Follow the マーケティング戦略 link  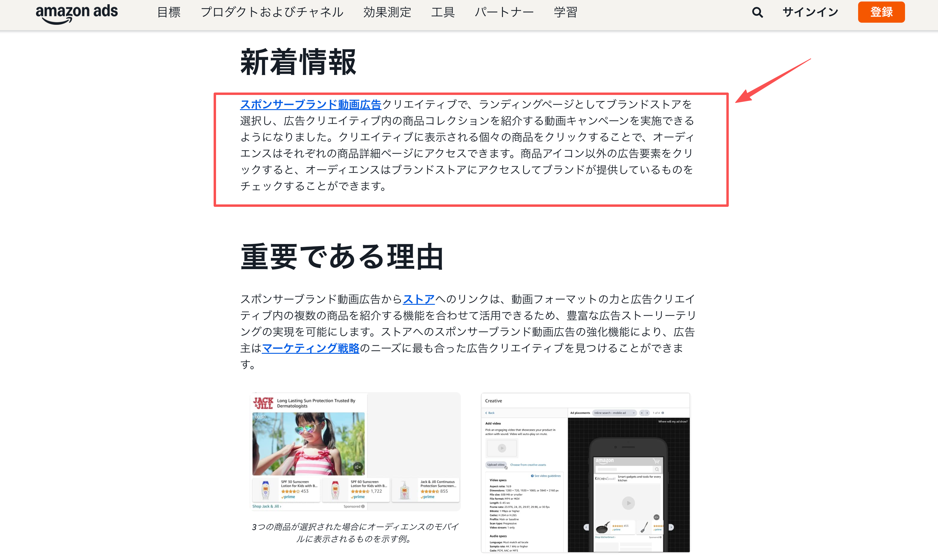coord(310,348)
